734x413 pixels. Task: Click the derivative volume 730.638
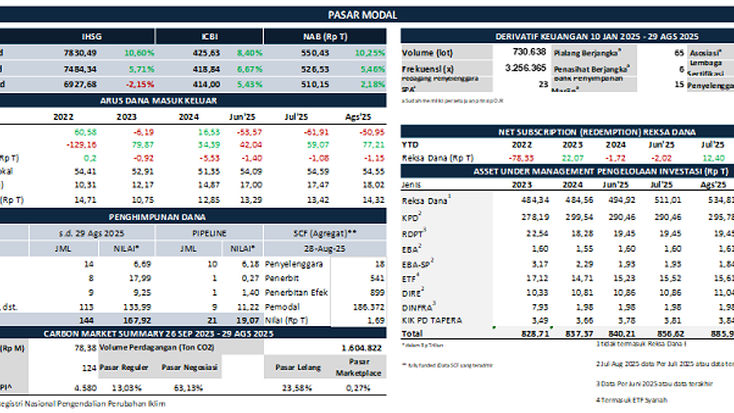(x=529, y=52)
